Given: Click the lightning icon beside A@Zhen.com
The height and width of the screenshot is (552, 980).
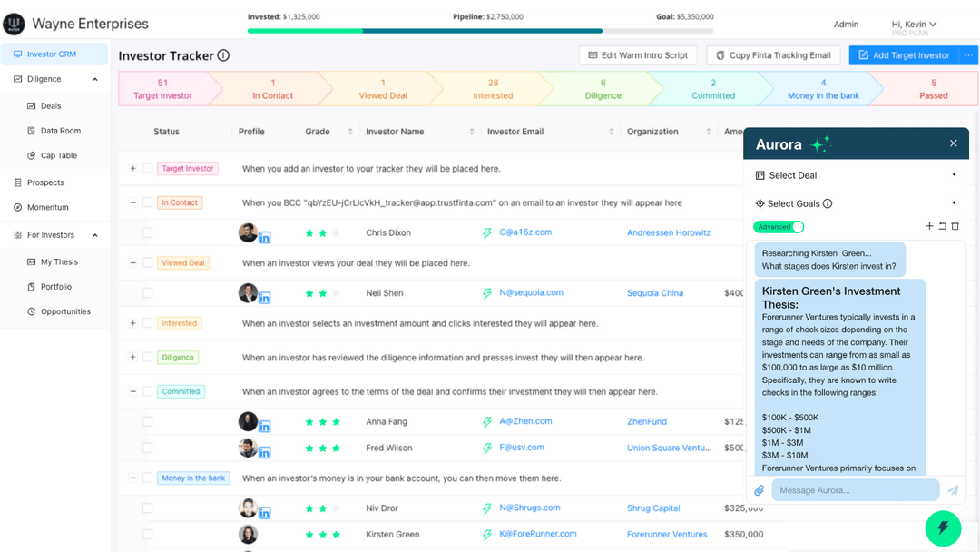Looking at the screenshot, I should [487, 422].
